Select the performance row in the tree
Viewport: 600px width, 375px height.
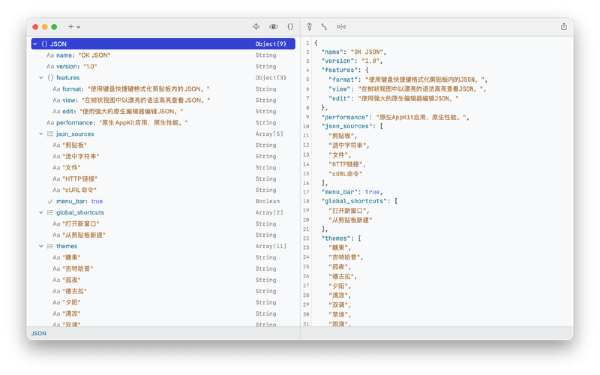point(163,123)
